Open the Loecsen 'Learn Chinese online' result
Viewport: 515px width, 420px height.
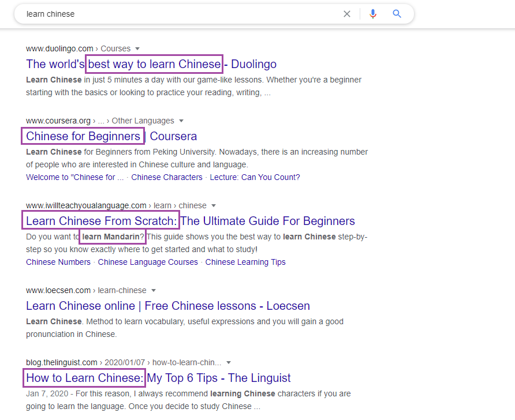coord(168,306)
